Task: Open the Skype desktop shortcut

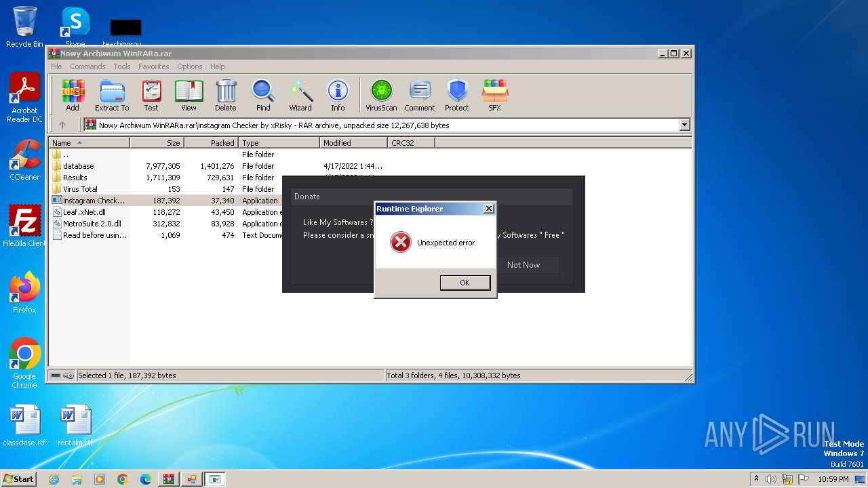Action: pyautogui.click(x=75, y=26)
